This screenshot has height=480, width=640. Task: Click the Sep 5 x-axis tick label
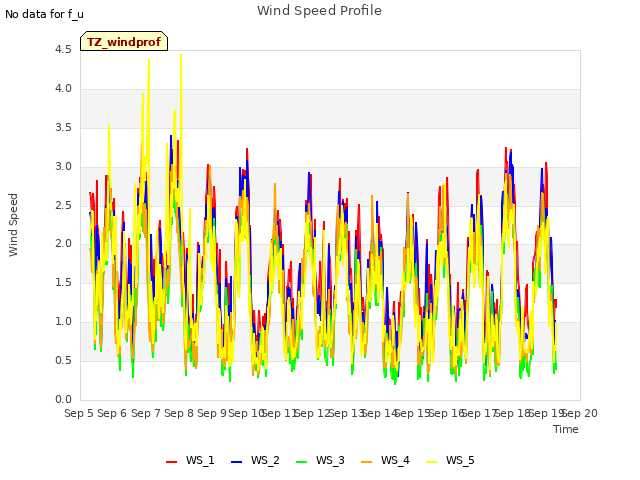click(x=79, y=413)
